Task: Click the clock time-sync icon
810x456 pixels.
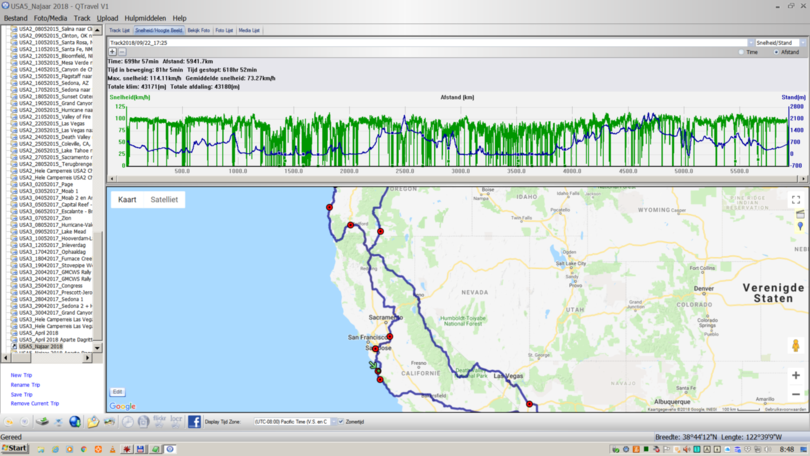Action: (x=127, y=421)
